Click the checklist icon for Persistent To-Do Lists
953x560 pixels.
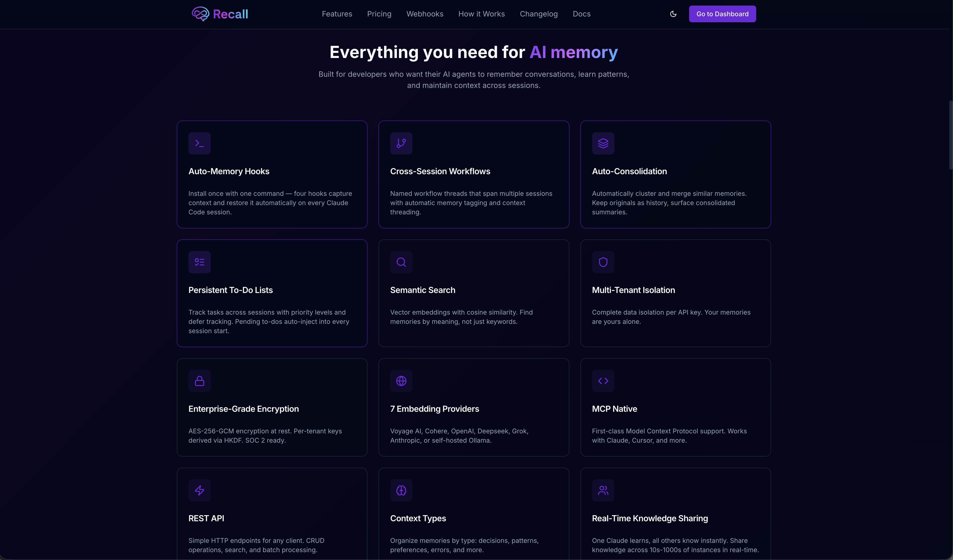(199, 262)
